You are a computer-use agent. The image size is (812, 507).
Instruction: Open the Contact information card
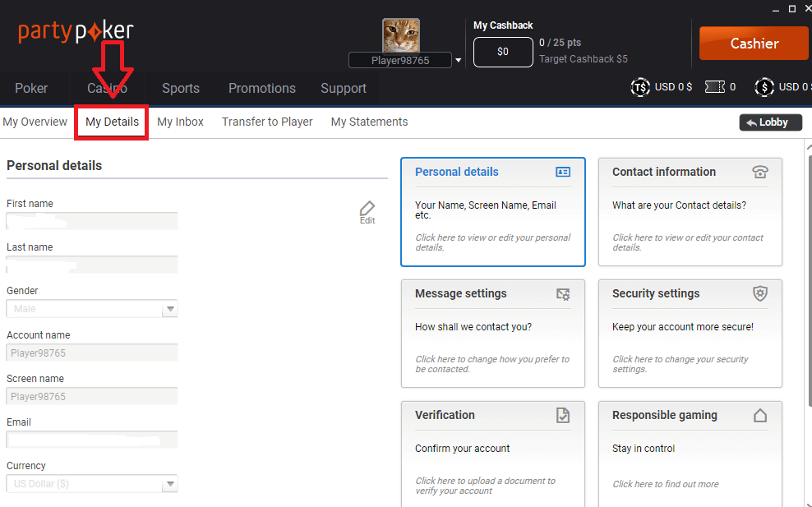point(690,212)
